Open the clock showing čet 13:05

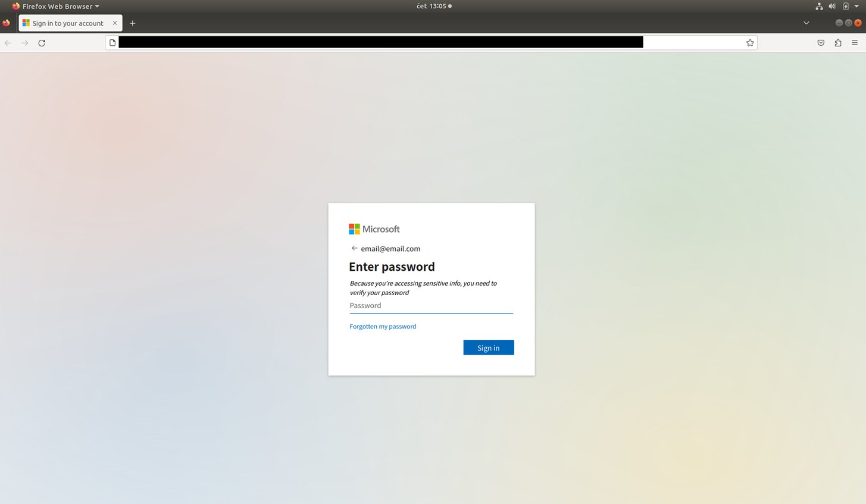click(x=434, y=6)
